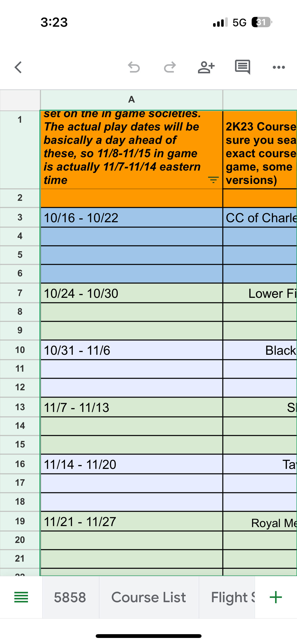This screenshot has height=644, width=297.
Task: Open the share/add people icon
Action: [x=206, y=67]
